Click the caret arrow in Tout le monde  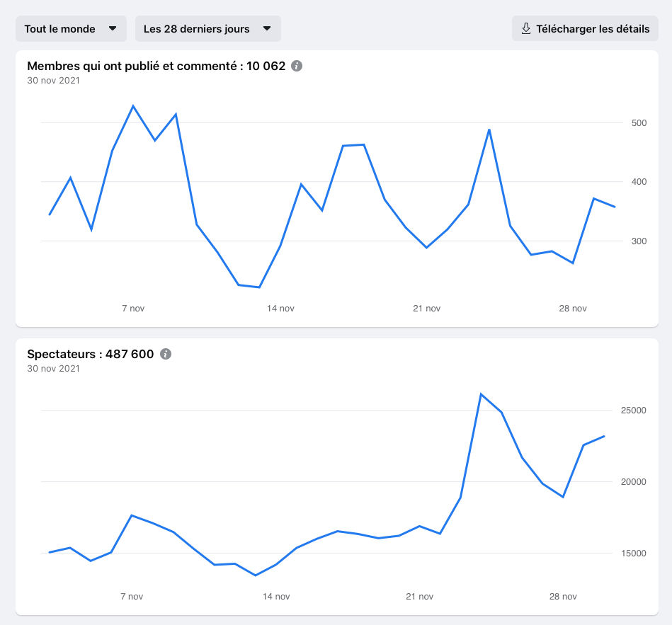click(112, 29)
